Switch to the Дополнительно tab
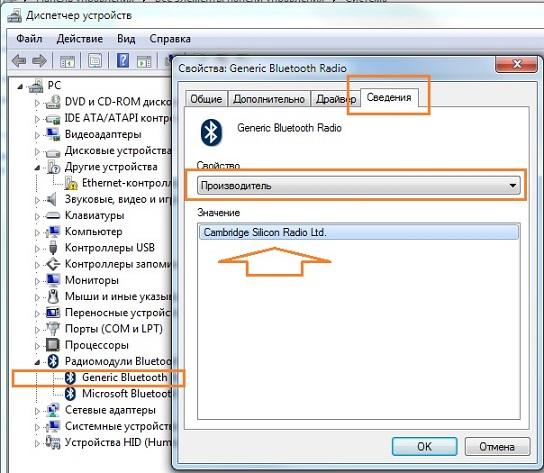544x473 pixels. coord(269,99)
